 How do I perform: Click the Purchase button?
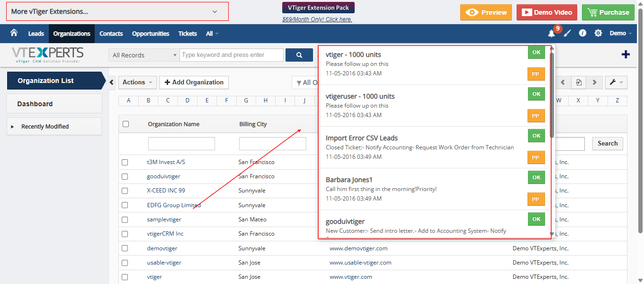(608, 12)
